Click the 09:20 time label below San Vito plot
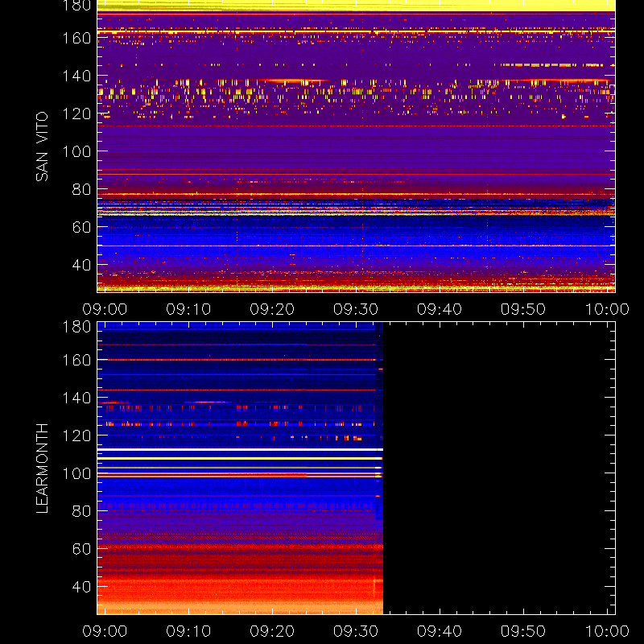The height and width of the screenshot is (644, 644). [272, 309]
